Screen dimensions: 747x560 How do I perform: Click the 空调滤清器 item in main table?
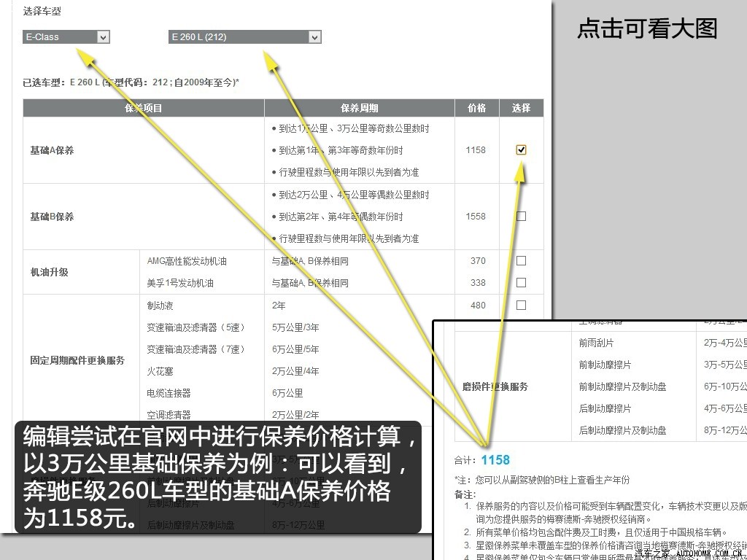point(169,415)
